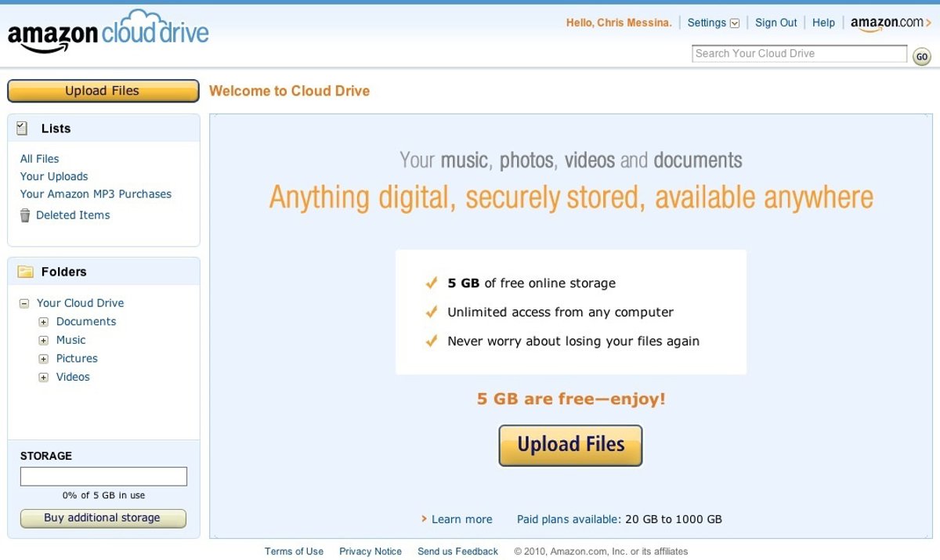
Task: Click the sidebar Upload Files button
Action: click(103, 91)
